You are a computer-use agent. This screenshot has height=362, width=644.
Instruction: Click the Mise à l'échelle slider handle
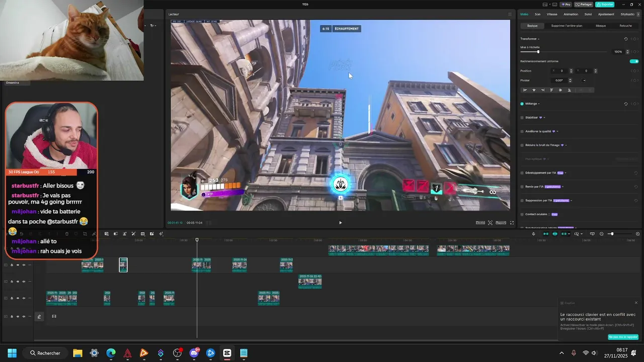538,52
